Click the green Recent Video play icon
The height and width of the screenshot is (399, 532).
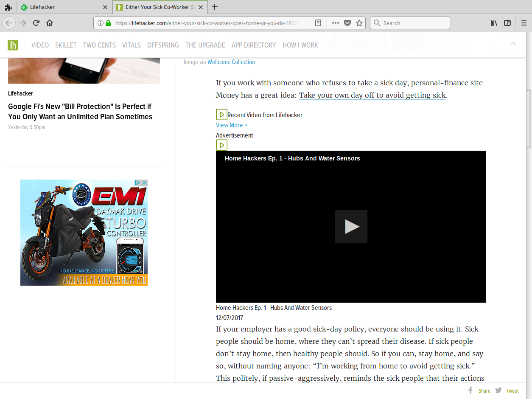(x=221, y=114)
